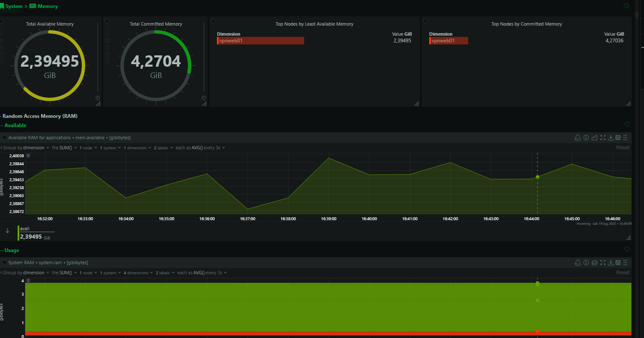Screen dimensions: 644x338
Task: Click anomaly icon next to System RAM axis 4
Action: point(29,281)
